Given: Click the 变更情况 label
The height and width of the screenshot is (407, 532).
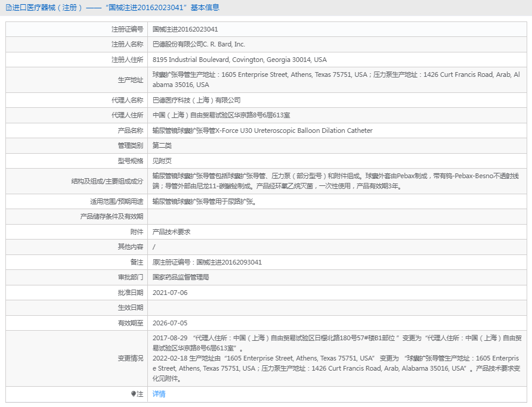Looking at the screenshot, I should click(x=131, y=358).
